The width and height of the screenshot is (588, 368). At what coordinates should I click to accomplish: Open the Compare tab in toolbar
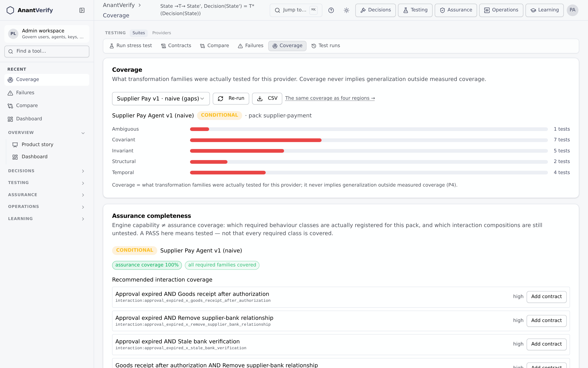215,46
